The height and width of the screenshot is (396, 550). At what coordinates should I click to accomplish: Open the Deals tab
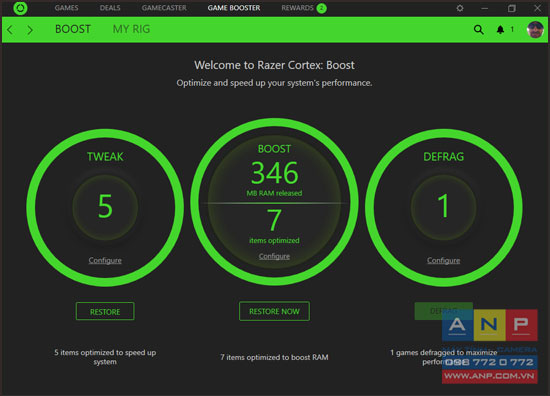point(110,8)
